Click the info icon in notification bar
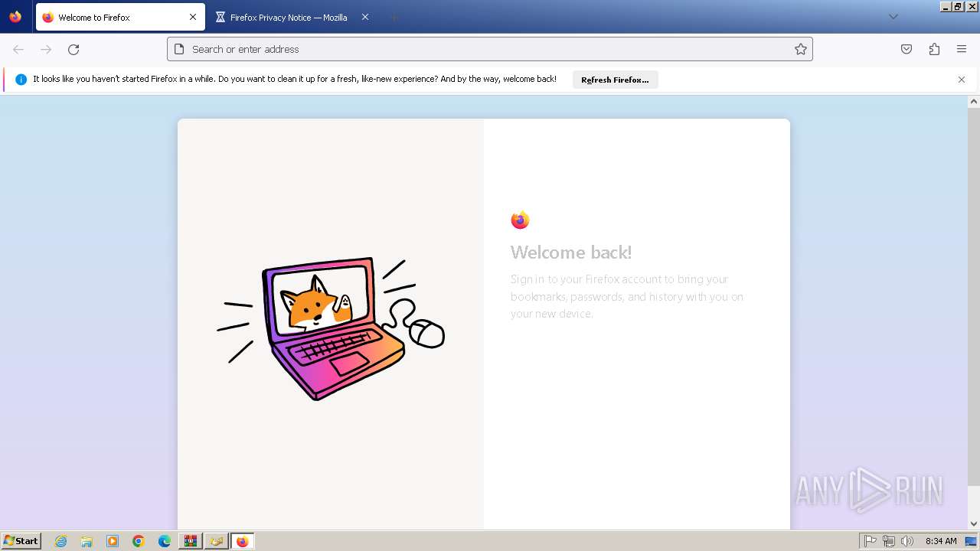Screen dimensions: 980x551 pyautogui.click(x=21, y=80)
